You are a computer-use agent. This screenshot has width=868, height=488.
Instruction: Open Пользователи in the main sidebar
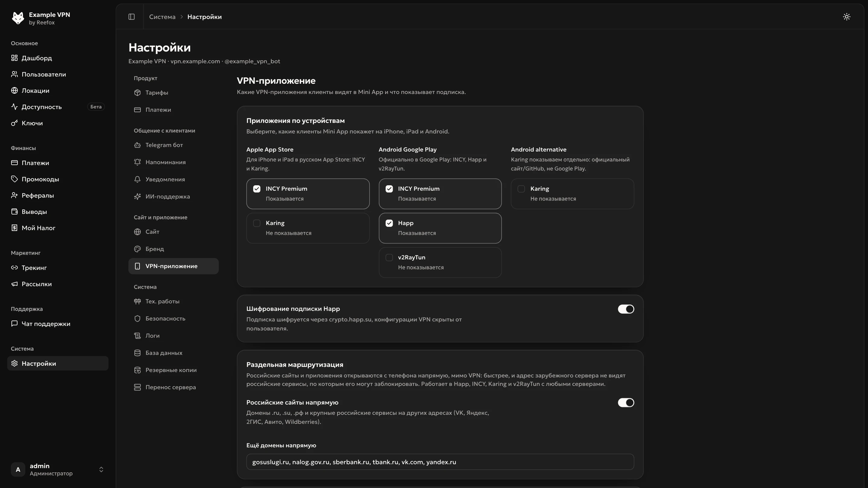[58, 74]
